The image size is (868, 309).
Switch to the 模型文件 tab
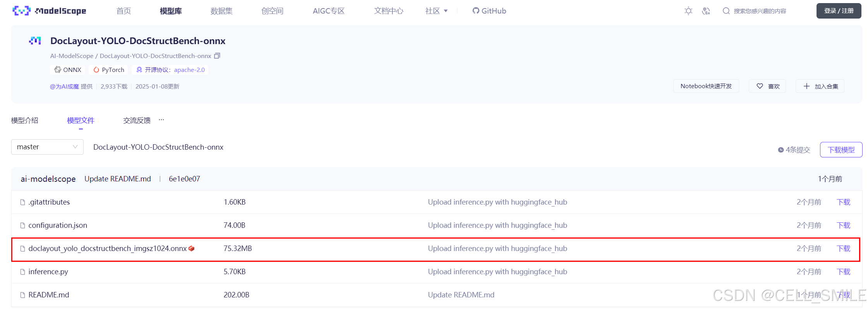[80, 120]
